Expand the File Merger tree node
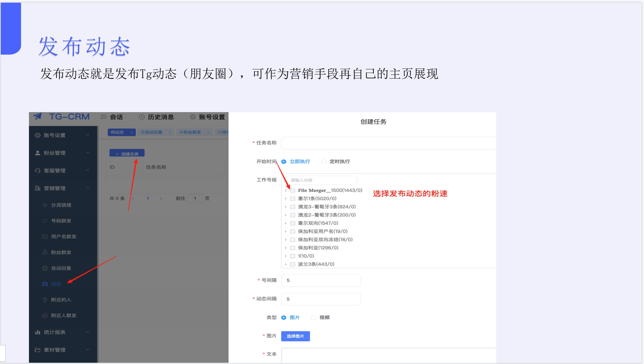This screenshot has width=644, height=364. (x=286, y=190)
